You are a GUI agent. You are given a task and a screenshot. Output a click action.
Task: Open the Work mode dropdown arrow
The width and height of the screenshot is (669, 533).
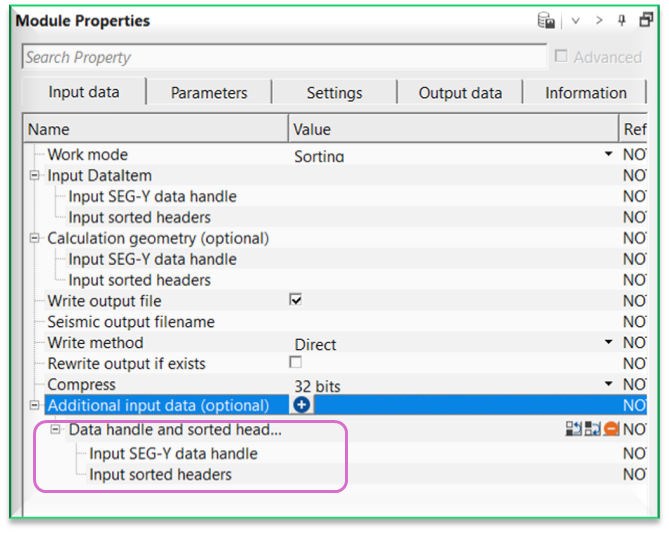[x=607, y=155]
